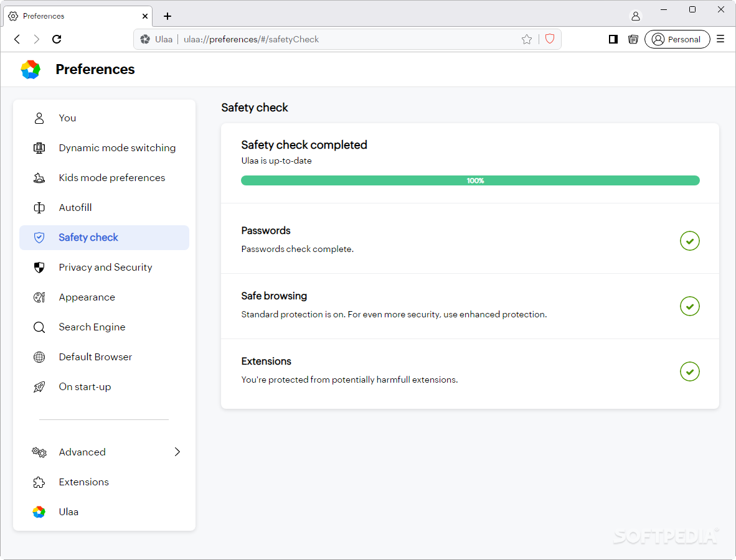Click the back navigation arrow
Screen dimensions: 736x560
coord(17,39)
